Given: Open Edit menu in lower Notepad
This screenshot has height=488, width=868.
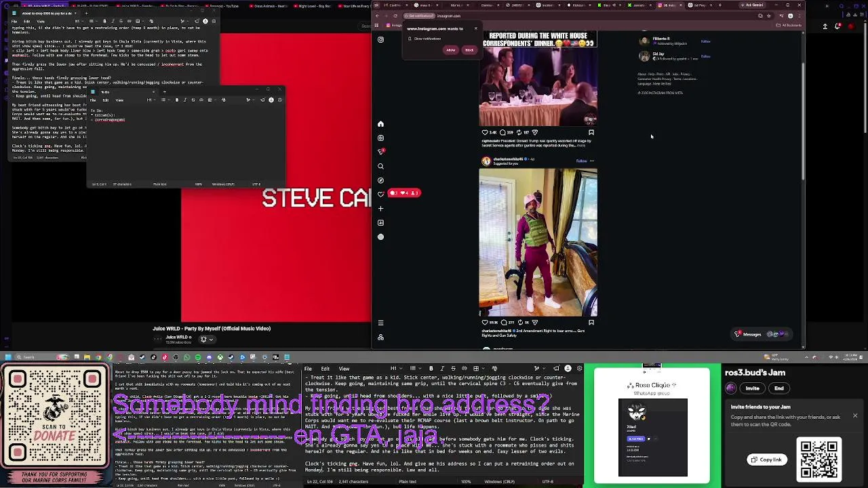Looking at the screenshot, I should (325, 369).
